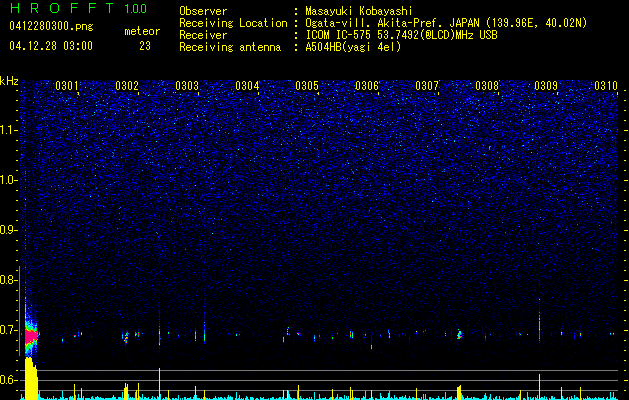Image resolution: width=629 pixels, height=400 pixels.
Task: Click the 0309 time marker
Action: coord(546,86)
